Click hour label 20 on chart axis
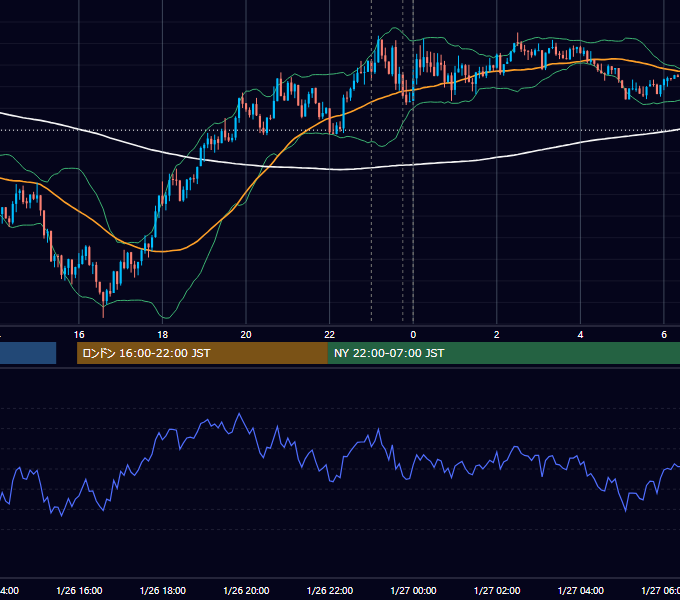Screen dimensions: 680x600 [246, 335]
